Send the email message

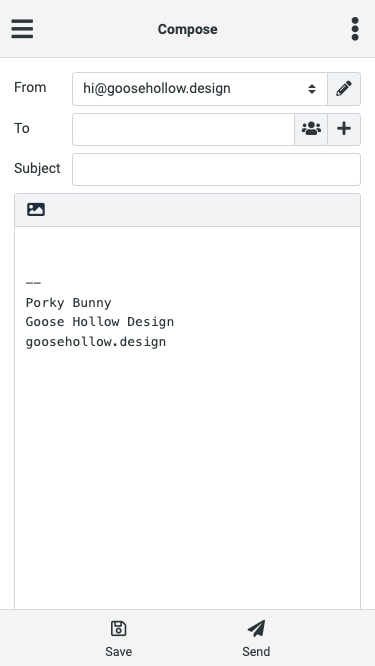click(x=256, y=638)
